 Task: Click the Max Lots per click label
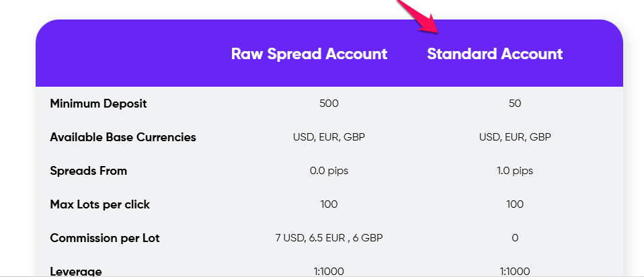coord(99,204)
